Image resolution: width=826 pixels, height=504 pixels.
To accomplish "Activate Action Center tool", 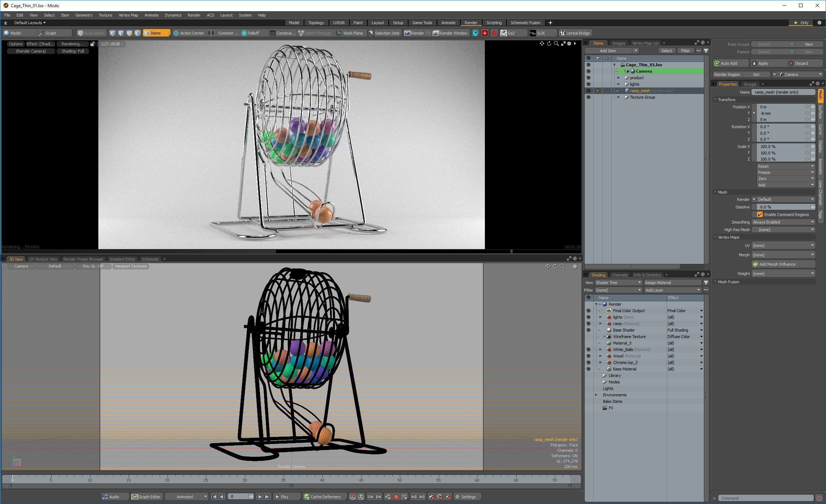I will pyautogui.click(x=188, y=33).
